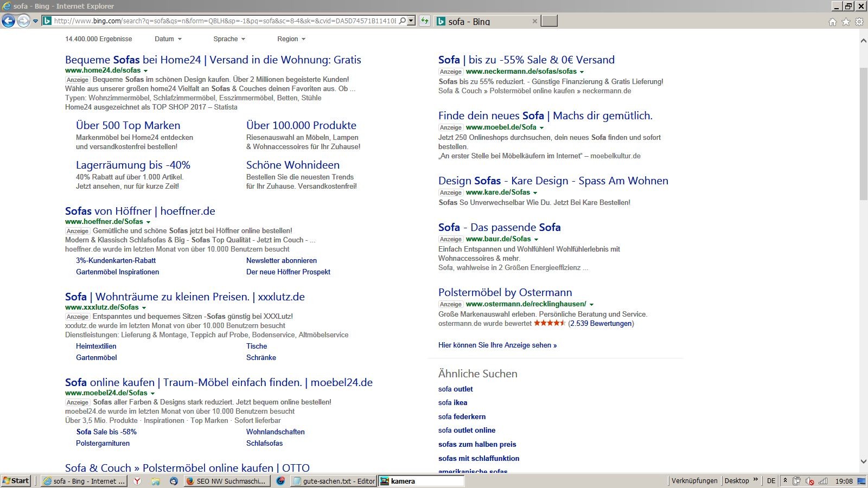868x488 pixels.
Task: Open the Datum filter dropdown
Action: tap(168, 39)
